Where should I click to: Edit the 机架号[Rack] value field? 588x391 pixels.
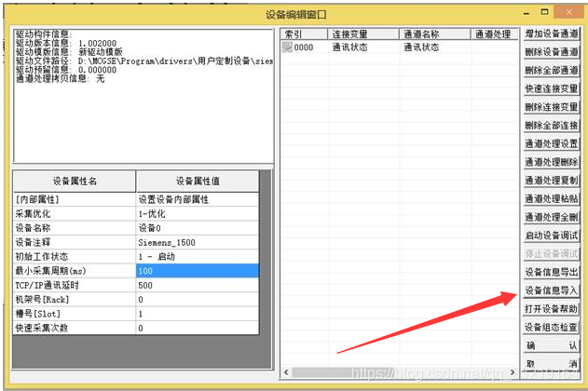point(198,299)
